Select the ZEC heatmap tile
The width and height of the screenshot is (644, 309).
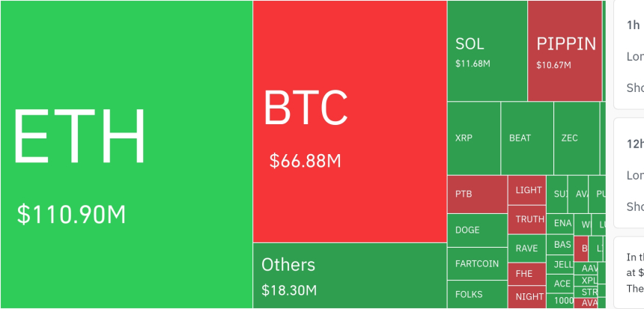pos(576,138)
